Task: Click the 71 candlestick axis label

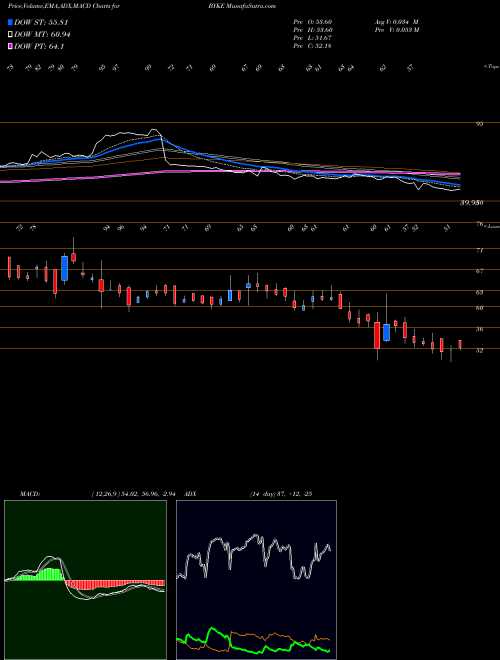Action: [x=479, y=250]
